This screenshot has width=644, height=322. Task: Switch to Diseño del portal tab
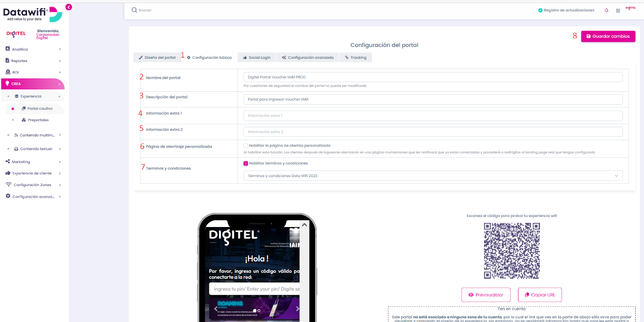(157, 58)
